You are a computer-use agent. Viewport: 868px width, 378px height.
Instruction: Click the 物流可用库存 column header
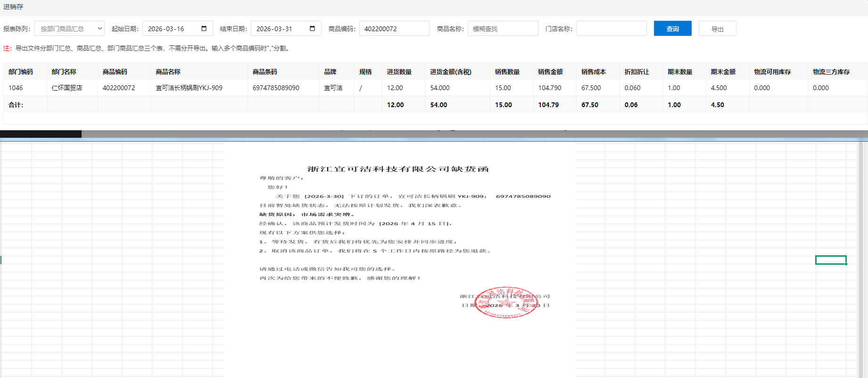[772, 72]
